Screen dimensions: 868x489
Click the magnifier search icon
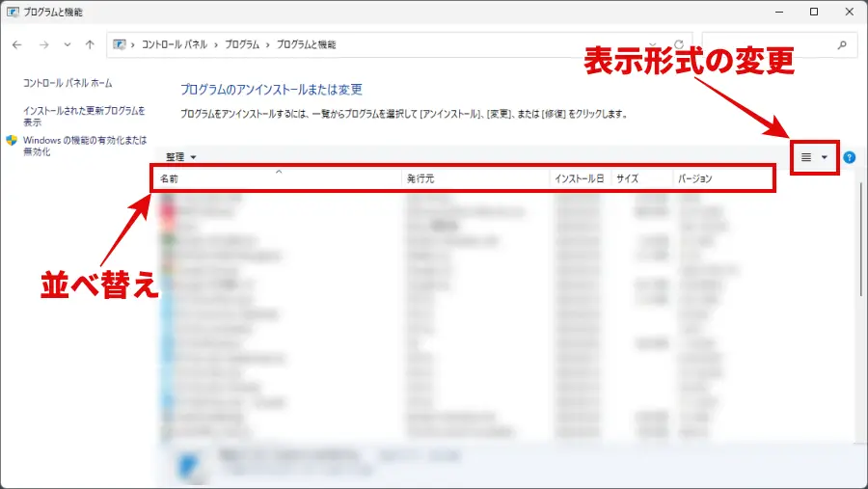point(842,45)
